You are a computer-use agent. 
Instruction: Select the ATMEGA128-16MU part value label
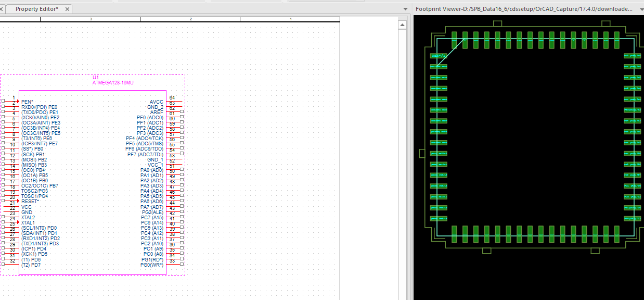point(113,83)
